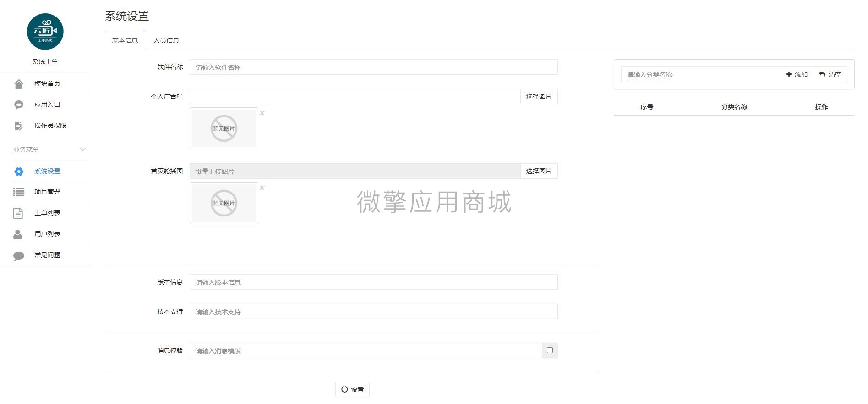
Task: Click the 工单列表 document icon
Action: 18,213
